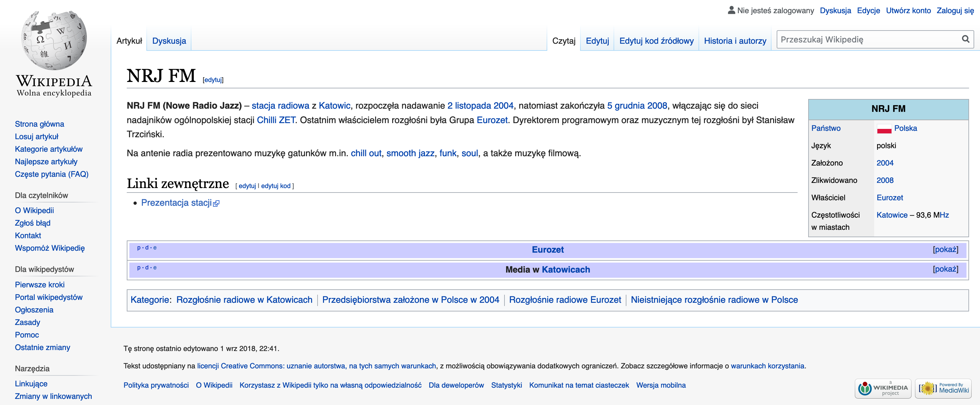Click Zaloguj się link
This screenshot has height=405, width=980.
955,10
